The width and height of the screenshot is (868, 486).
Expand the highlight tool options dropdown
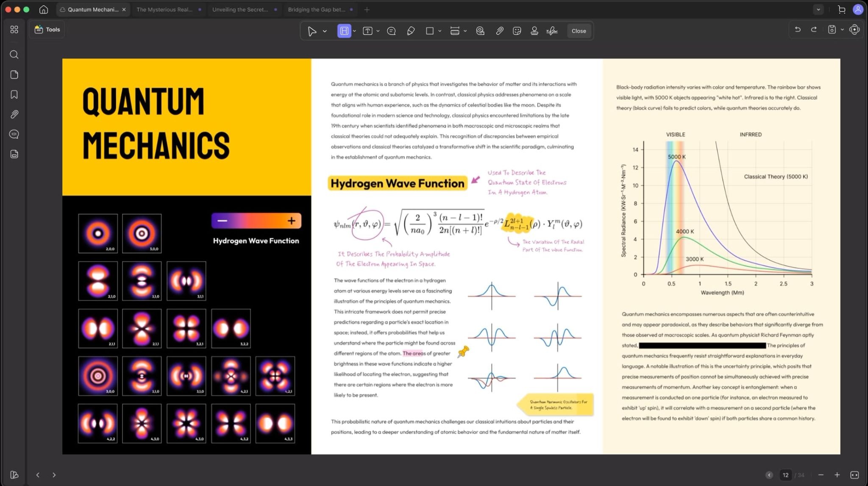(x=354, y=31)
